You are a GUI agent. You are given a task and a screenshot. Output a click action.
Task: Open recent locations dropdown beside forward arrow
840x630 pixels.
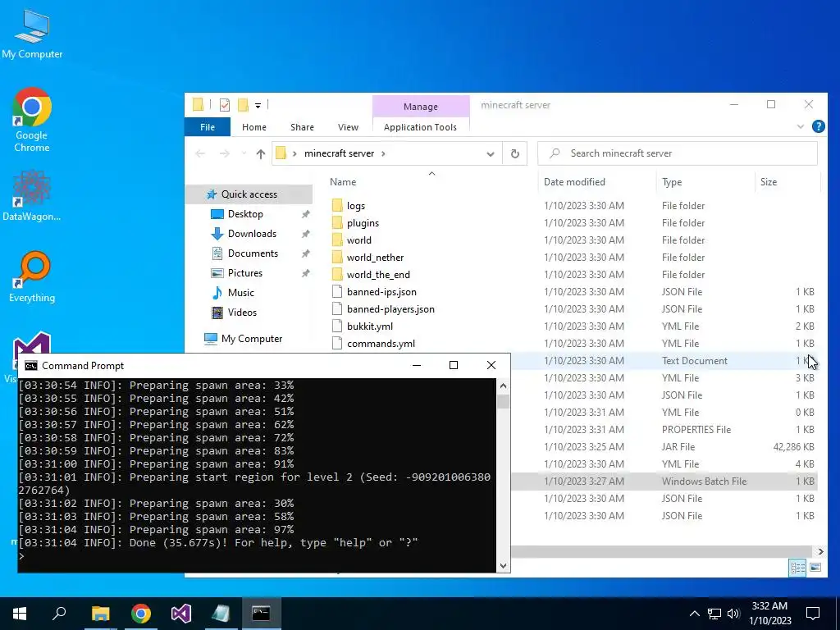click(244, 153)
